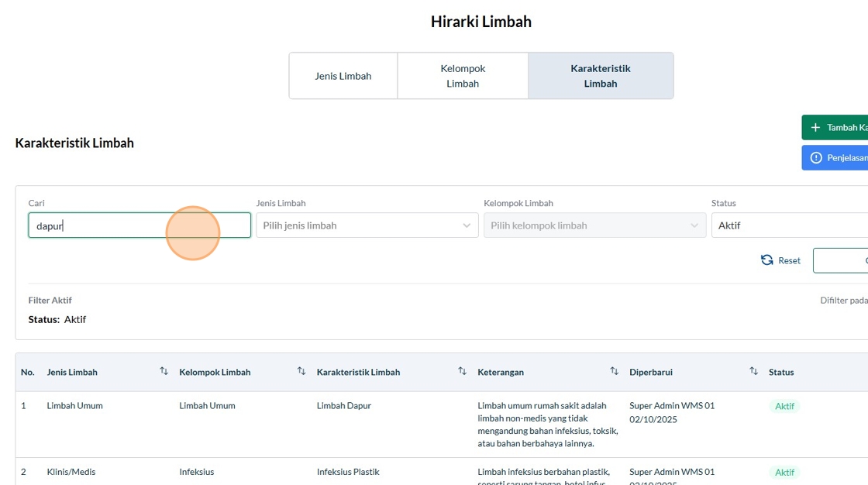
Task: Click the plus icon on Tambah button
Action: (x=815, y=128)
